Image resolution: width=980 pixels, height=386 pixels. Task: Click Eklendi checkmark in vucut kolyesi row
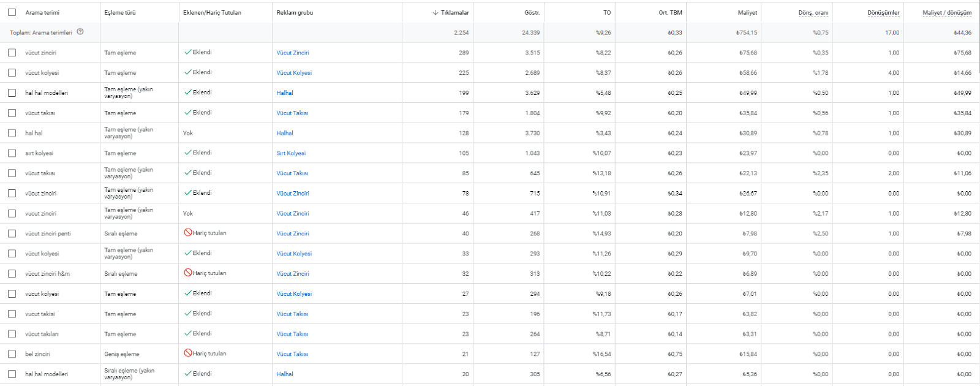(x=188, y=293)
